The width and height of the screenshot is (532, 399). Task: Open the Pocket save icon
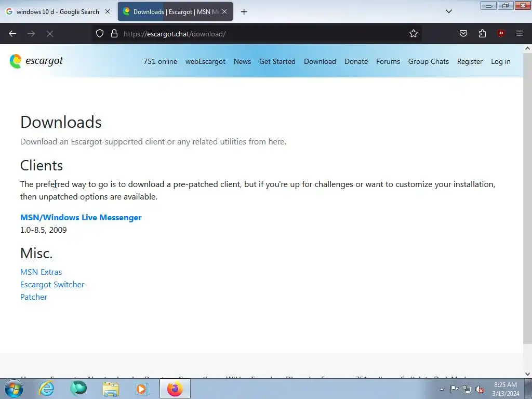463,34
